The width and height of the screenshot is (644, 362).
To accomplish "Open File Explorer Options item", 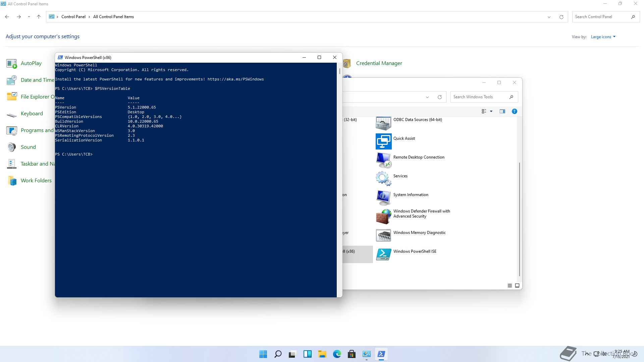I will (30, 97).
